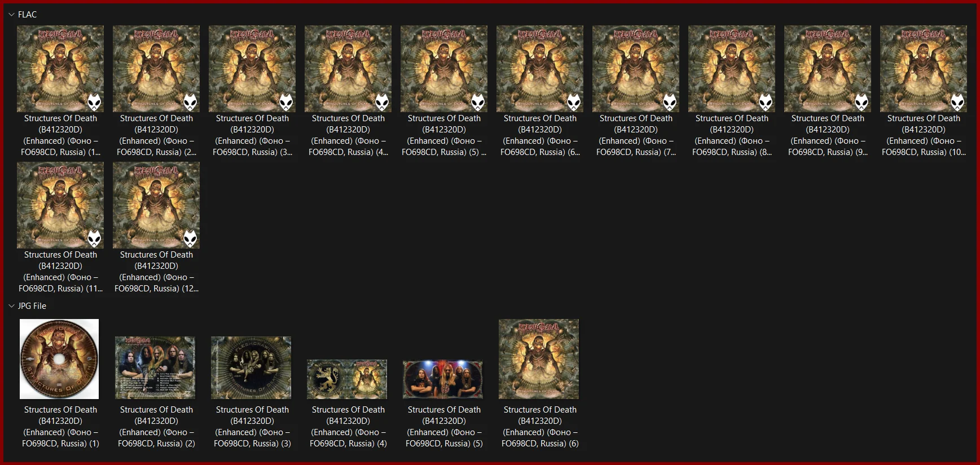980x465 pixels.
Task: Select FLAC track (10) album art icon
Action: [x=924, y=69]
